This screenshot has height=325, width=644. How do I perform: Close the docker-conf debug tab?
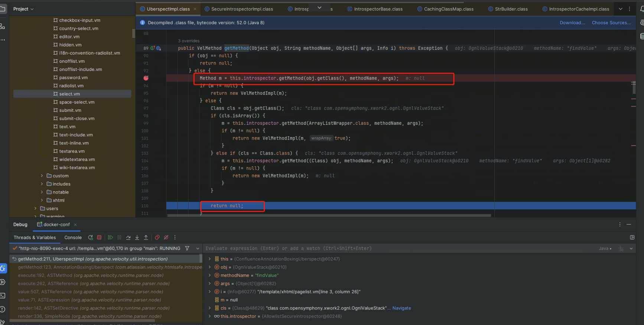75,224
